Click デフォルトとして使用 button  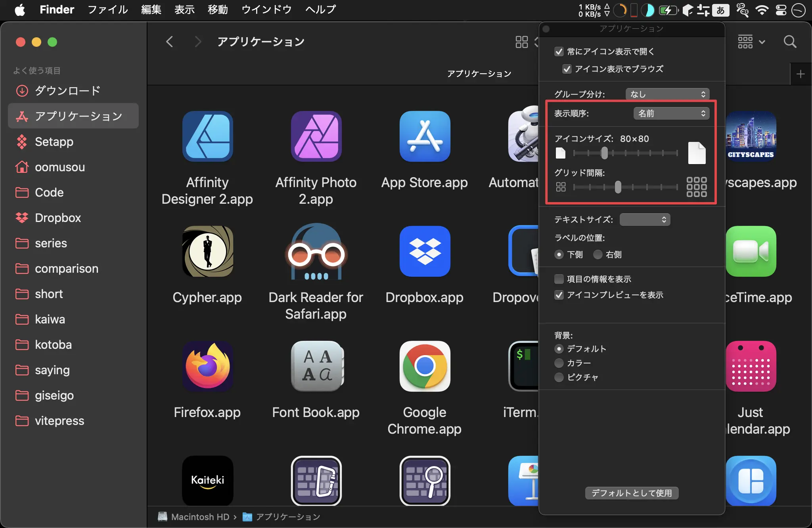[x=632, y=493]
